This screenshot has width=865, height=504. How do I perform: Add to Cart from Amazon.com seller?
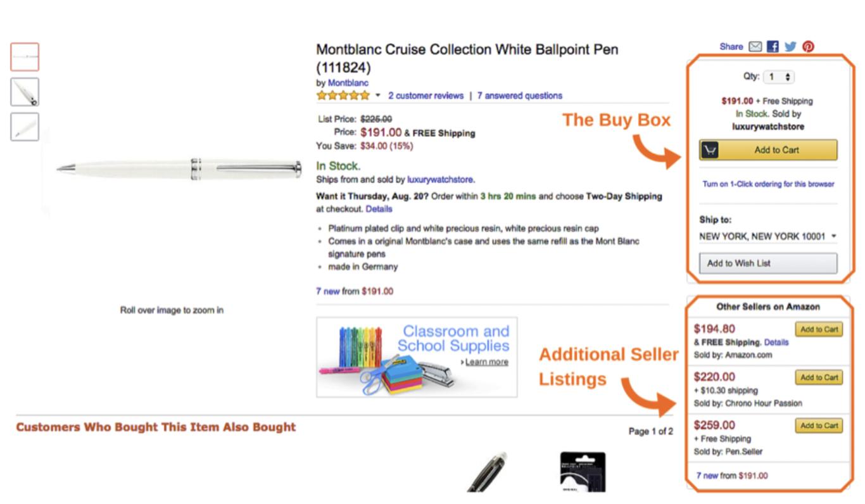coord(819,329)
